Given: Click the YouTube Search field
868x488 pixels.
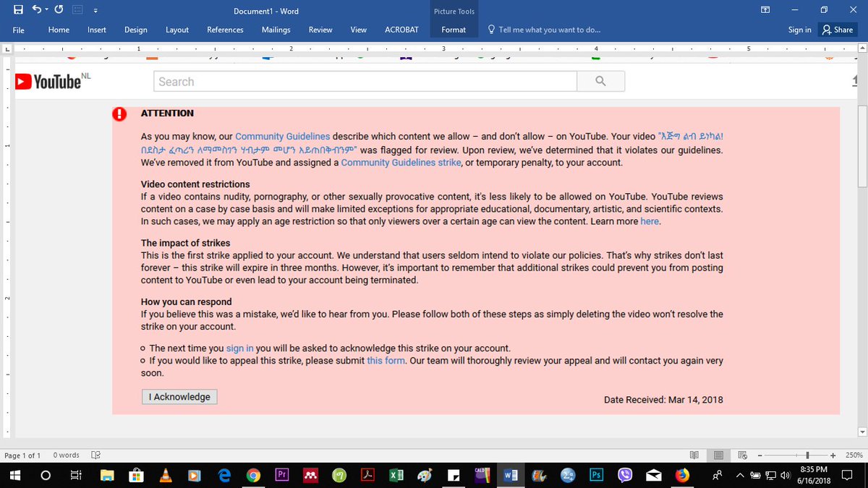Looking at the screenshot, I should [x=365, y=82].
